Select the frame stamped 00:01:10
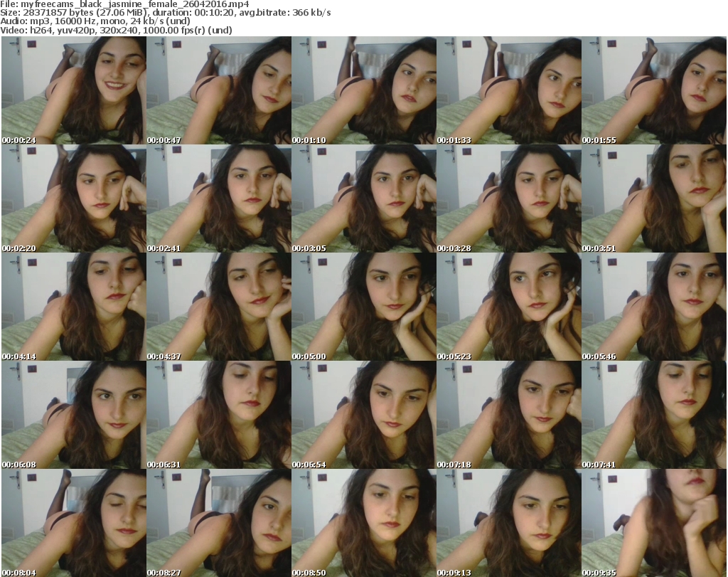 coord(364,90)
